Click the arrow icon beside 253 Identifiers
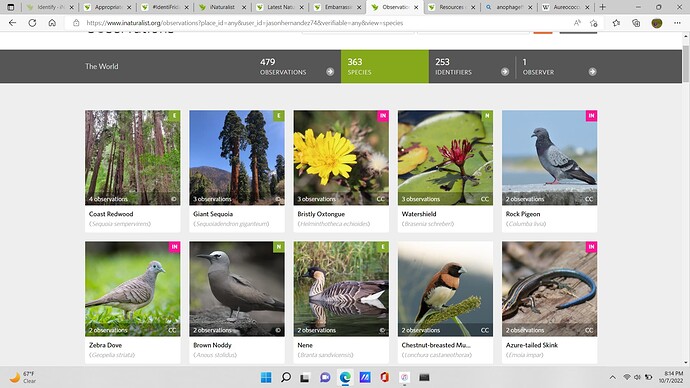Viewport: 690px width, 388px height. pos(505,72)
